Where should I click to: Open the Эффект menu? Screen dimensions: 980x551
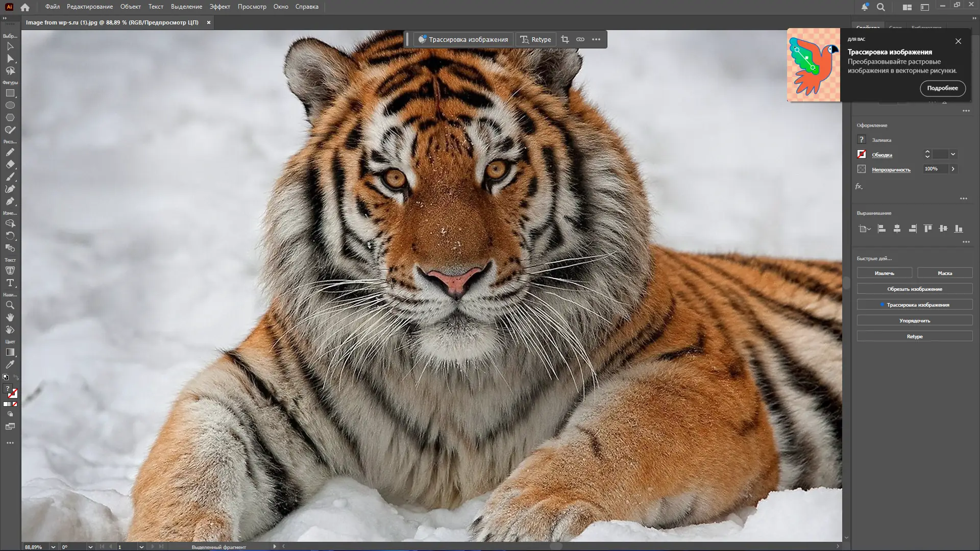click(x=219, y=7)
